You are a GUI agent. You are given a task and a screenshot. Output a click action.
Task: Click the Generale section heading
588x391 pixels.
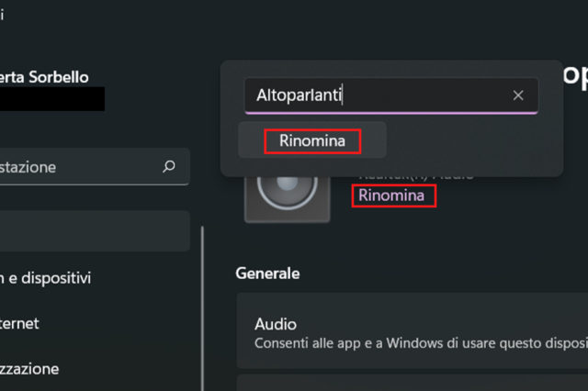(267, 273)
